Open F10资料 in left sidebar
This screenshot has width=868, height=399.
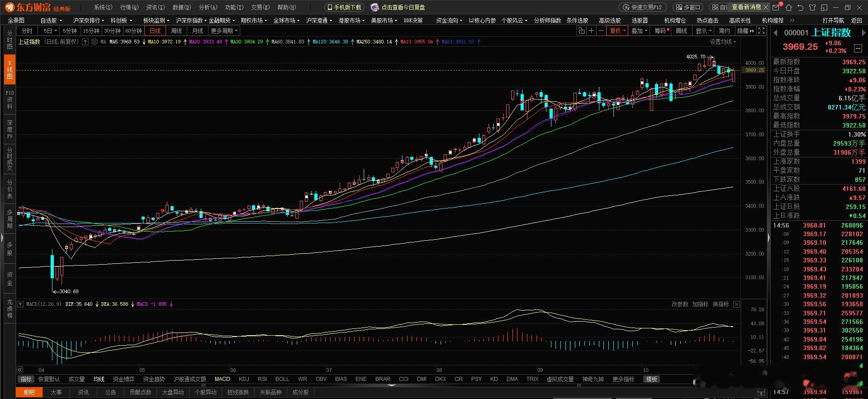tap(9, 100)
